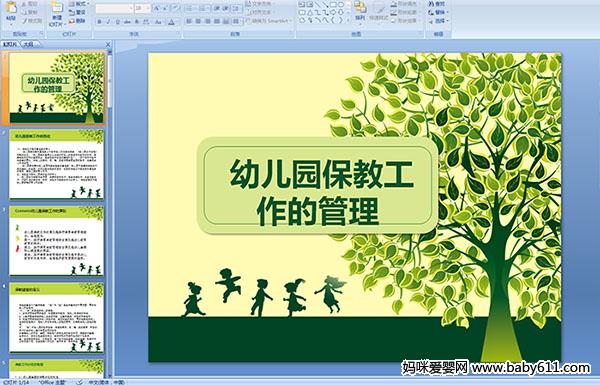
Task: Click the Arrange shapes icon
Action: click(360, 11)
